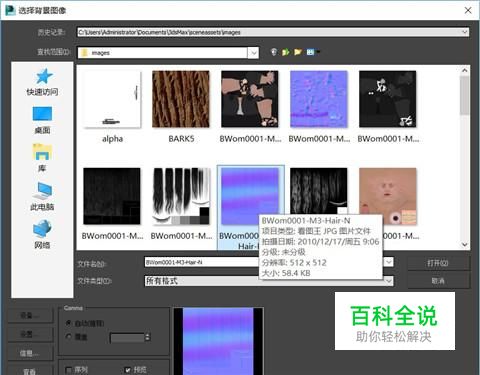The width and height of the screenshot is (480, 375).
Task: Select the BARK5 bark texture thumbnail
Action: (181, 99)
